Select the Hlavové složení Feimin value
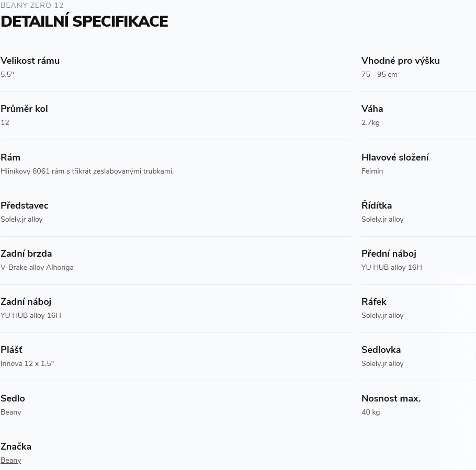This screenshot has width=476, height=470. (372, 171)
